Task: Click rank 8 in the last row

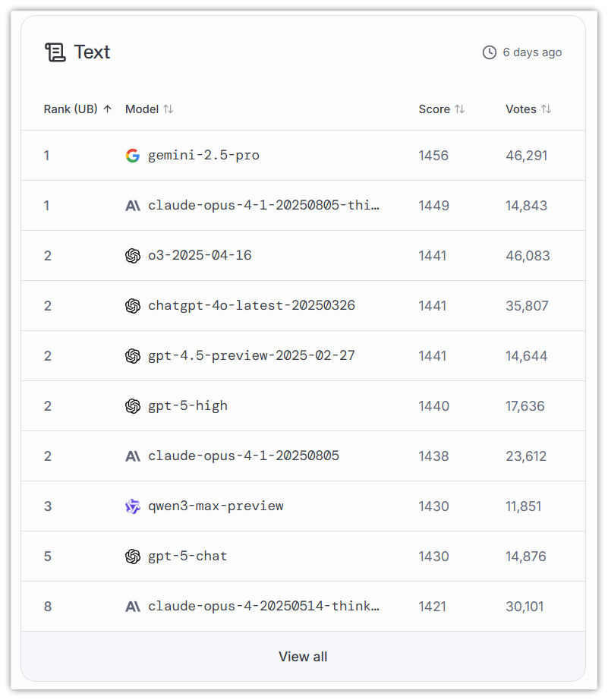Action: pyautogui.click(x=48, y=607)
